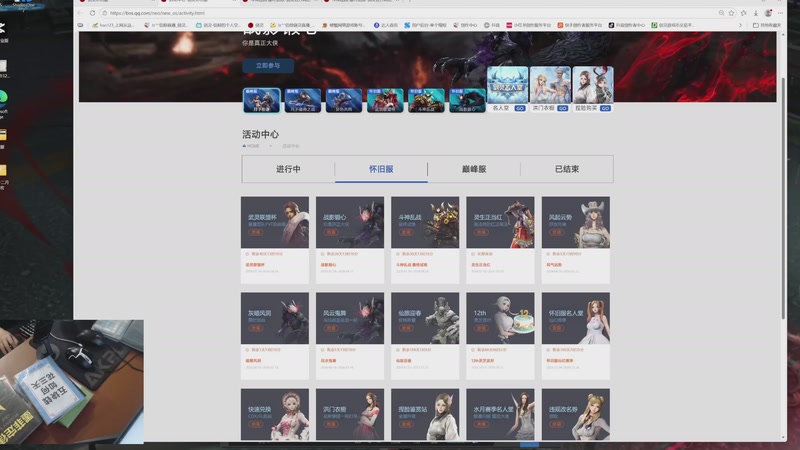This screenshot has height=450, width=800.
Task: Open the 抖音创作者中心 bookmark
Action: [x=626, y=25]
